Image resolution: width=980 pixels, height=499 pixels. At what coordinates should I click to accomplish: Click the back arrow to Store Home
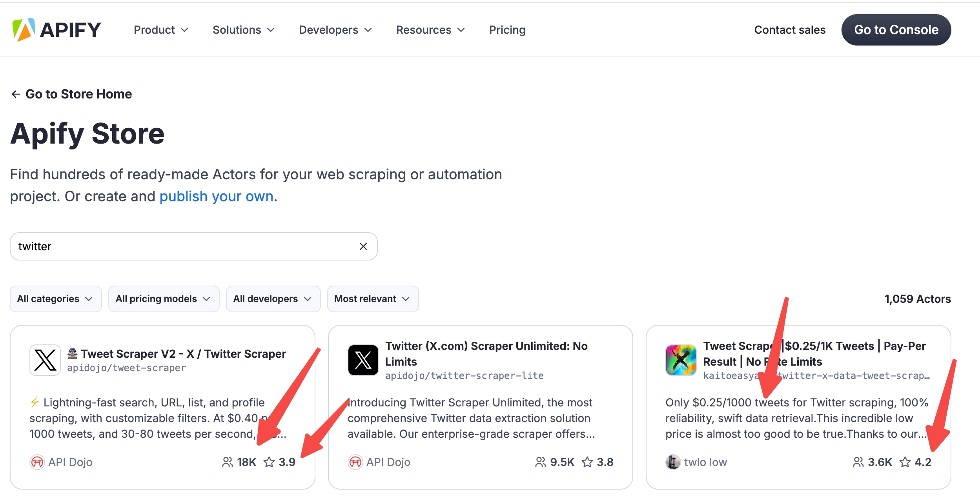click(x=16, y=94)
